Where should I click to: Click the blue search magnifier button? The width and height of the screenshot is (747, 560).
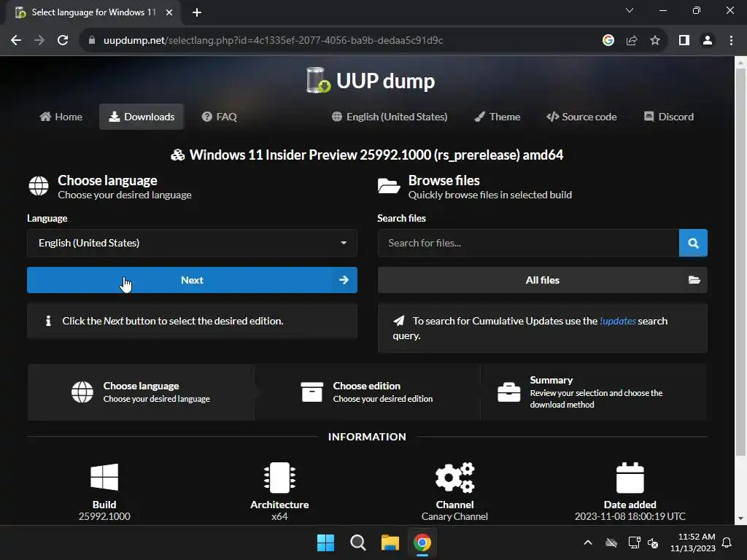coord(693,243)
